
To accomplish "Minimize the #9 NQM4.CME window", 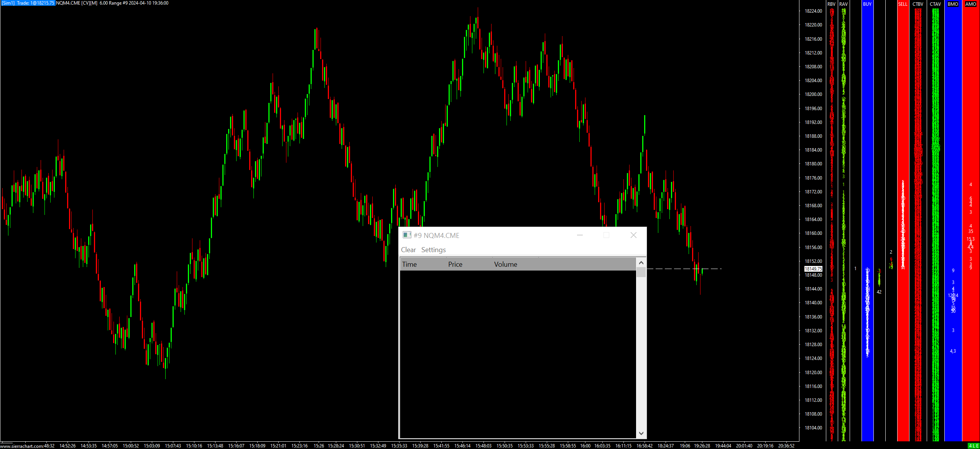I will tap(580, 235).
